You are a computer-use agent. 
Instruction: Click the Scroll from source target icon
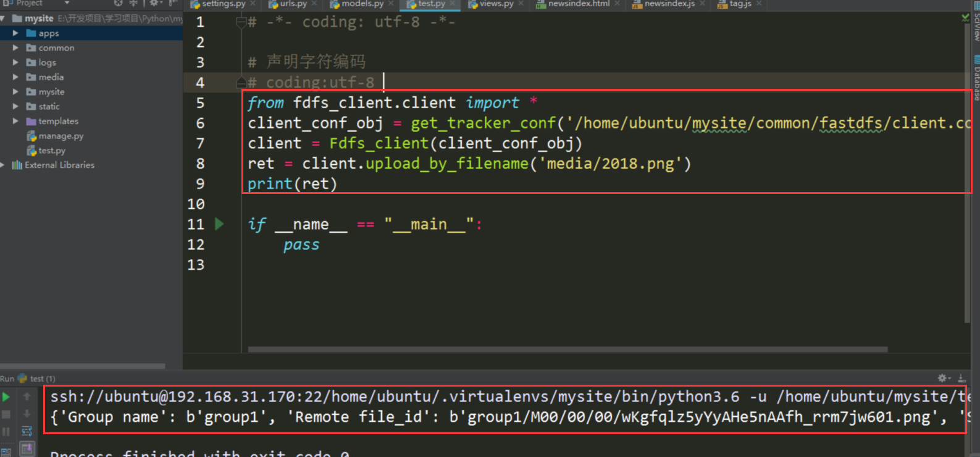[119, 3]
